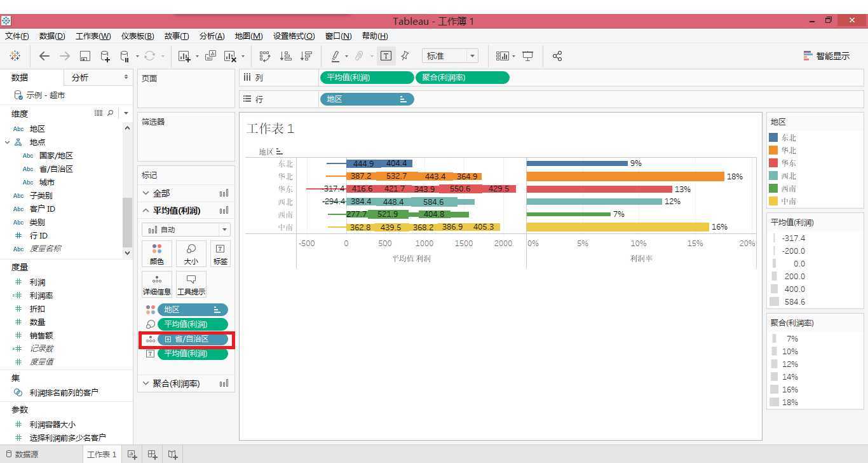Expand the 省/自治区 detail pill
The image size is (868, 463).
point(168,339)
